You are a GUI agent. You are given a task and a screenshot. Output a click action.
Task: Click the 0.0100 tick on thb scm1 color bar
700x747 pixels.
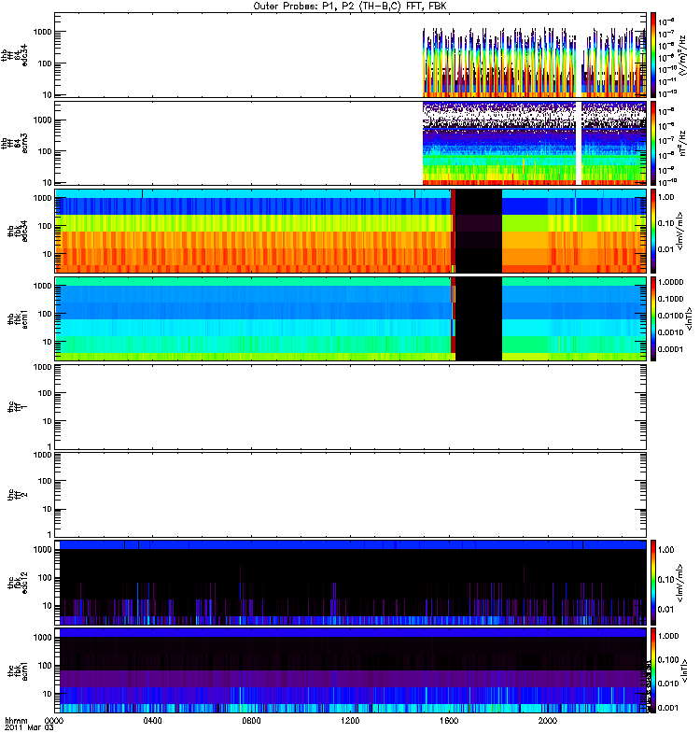670,316
